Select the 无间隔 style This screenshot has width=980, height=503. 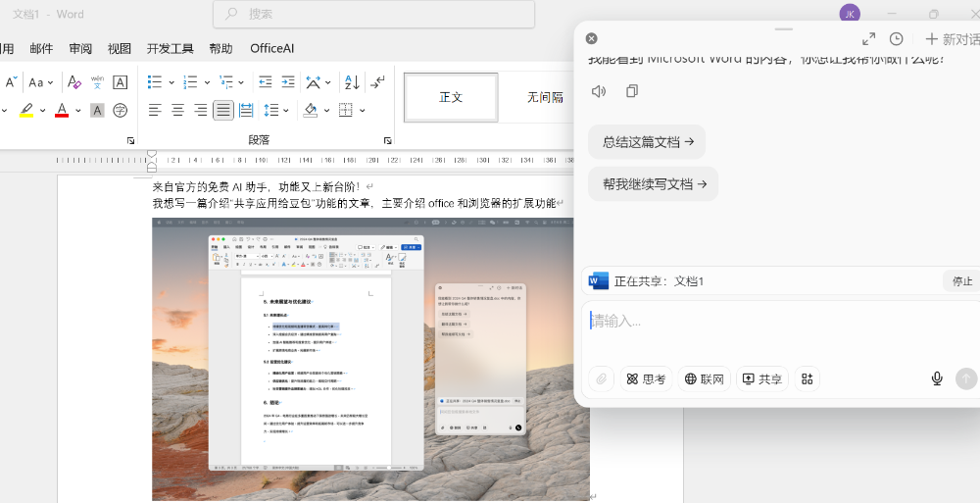click(545, 97)
